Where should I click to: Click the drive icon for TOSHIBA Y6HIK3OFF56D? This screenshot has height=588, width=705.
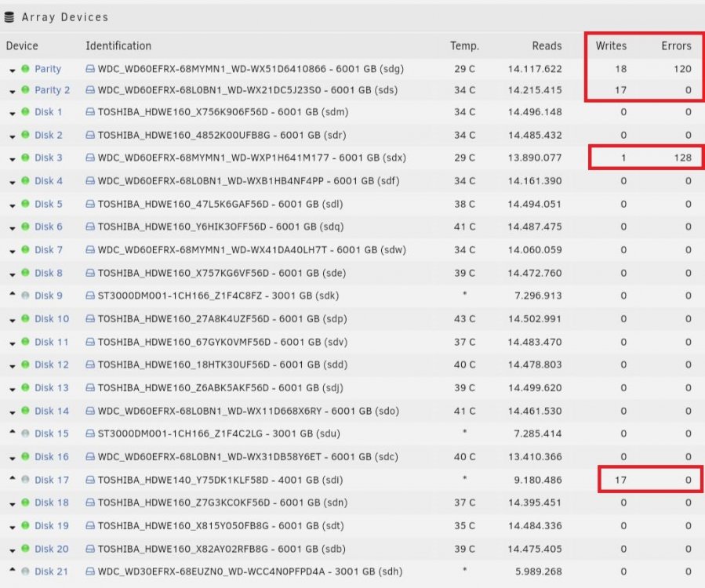click(90, 227)
